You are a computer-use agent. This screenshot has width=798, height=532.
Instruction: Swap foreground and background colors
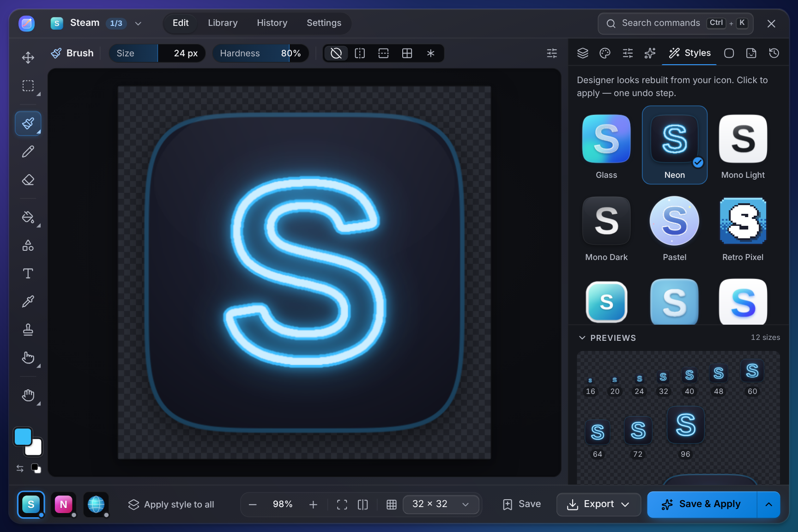pos(20,468)
